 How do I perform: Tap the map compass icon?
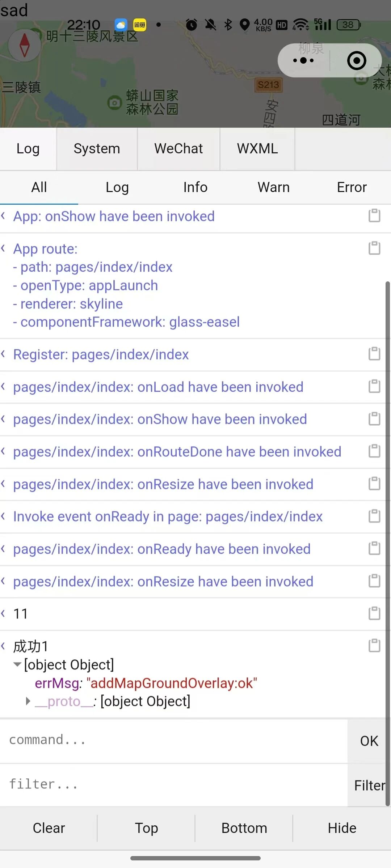(24, 45)
